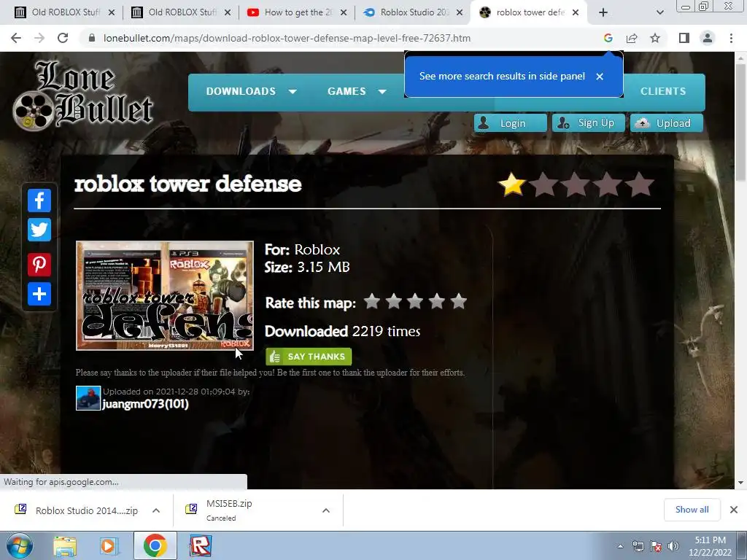The height and width of the screenshot is (560, 747).
Task: Click the roblox tower defense preview thumbnail
Action: [165, 296]
